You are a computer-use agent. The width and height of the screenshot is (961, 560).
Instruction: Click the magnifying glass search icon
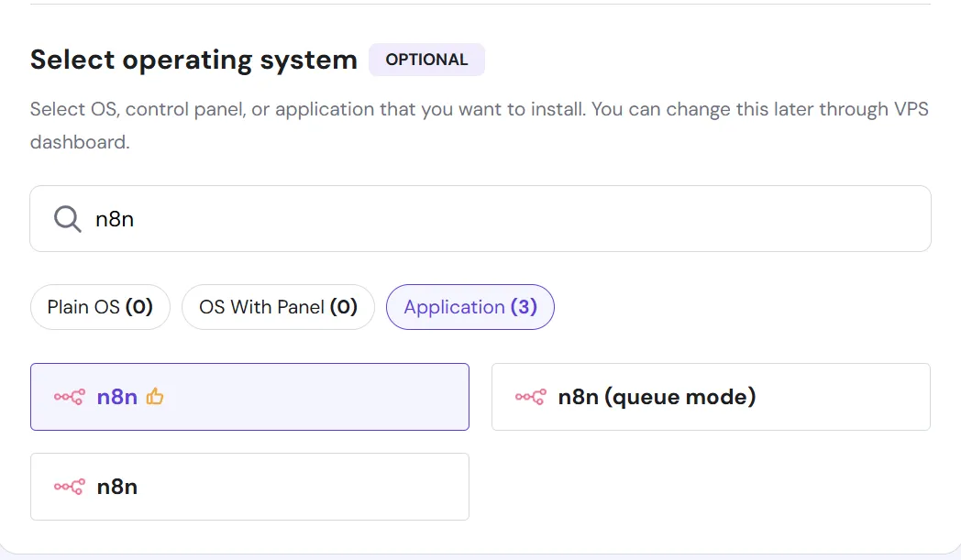pos(68,219)
